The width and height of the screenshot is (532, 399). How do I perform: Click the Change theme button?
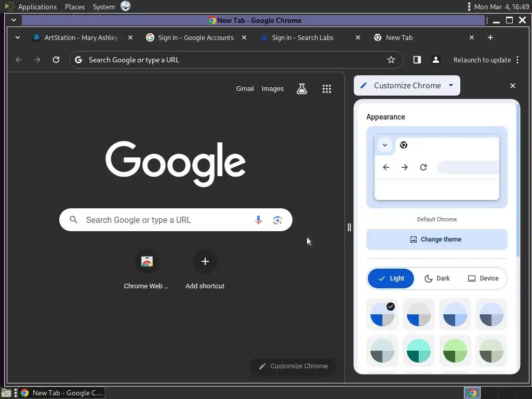(436, 240)
